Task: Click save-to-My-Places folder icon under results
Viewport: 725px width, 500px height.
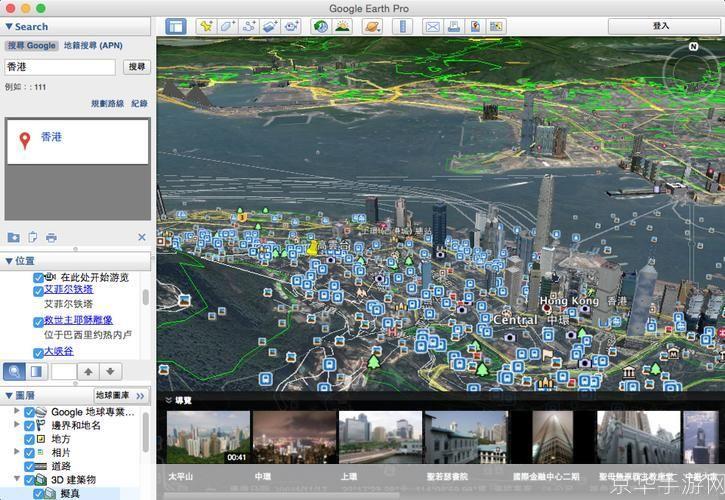Action: [x=13, y=237]
